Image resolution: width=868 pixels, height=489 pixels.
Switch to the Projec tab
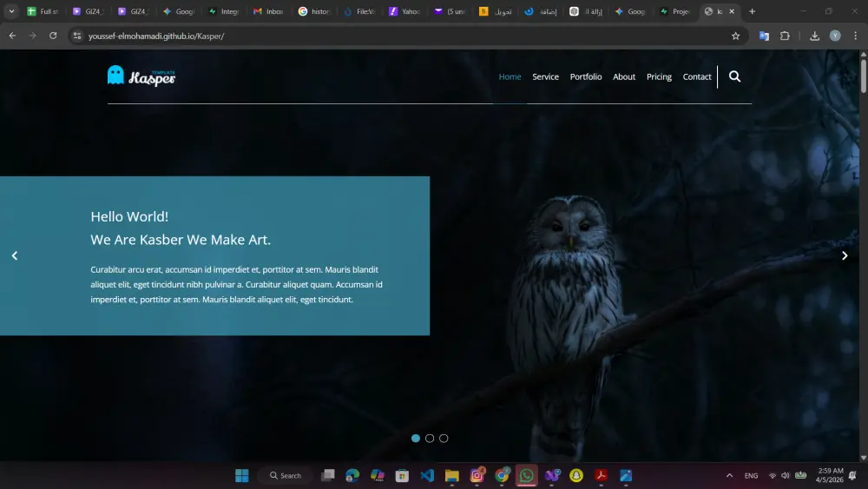[x=676, y=11]
